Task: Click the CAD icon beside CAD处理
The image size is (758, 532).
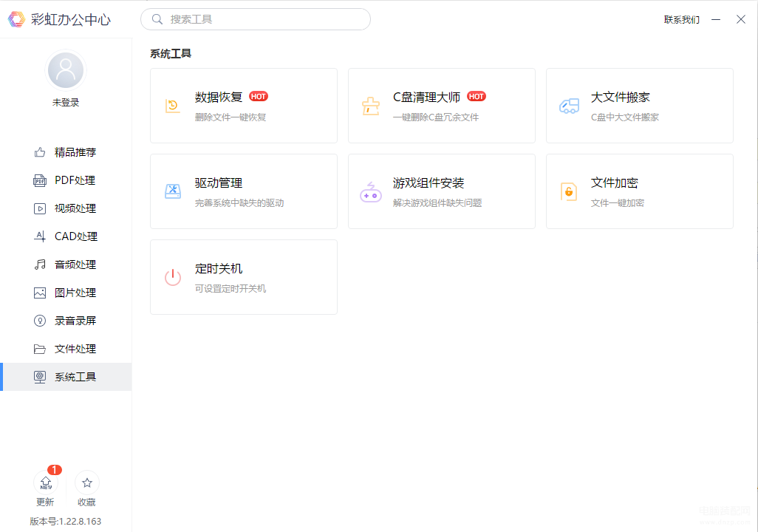Action: click(40, 236)
